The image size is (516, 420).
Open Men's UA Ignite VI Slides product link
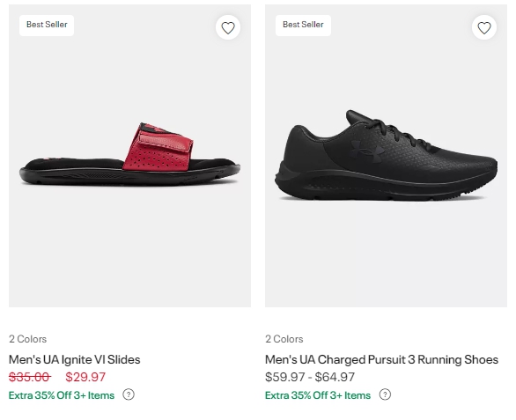coord(74,359)
